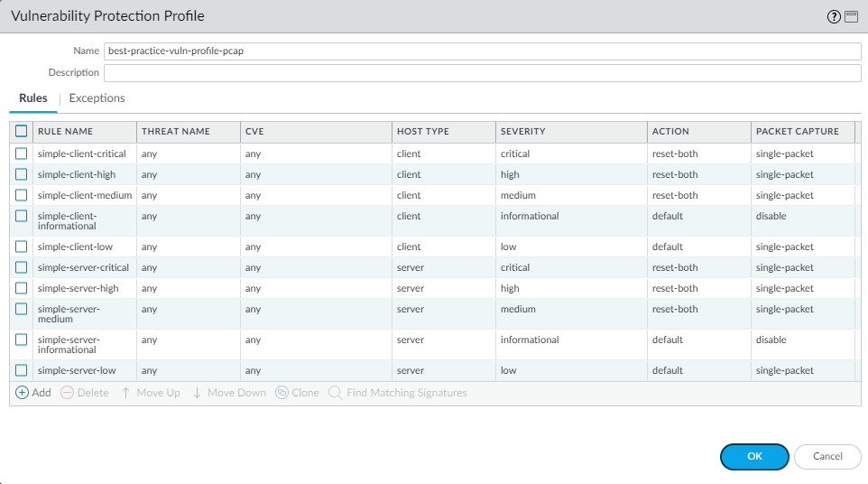Click the Add rule plus icon
This screenshot has width=868, height=484.
tap(23, 393)
